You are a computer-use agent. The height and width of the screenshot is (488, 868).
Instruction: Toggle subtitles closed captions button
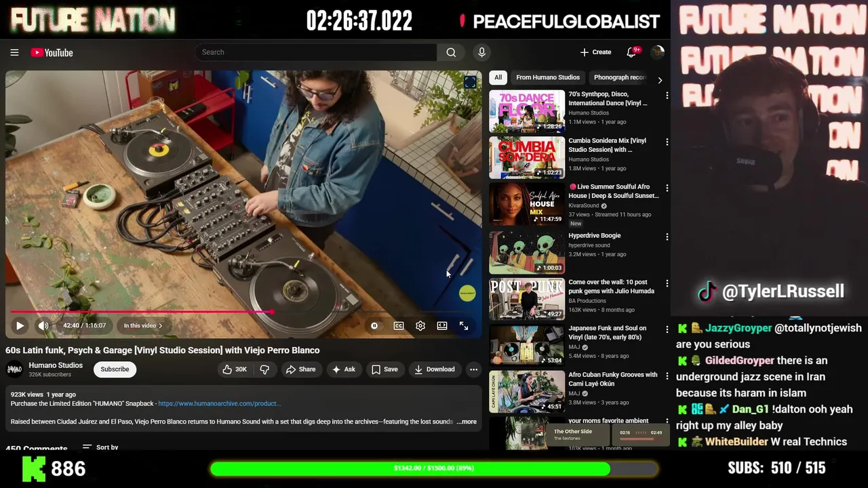[x=399, y=326]
